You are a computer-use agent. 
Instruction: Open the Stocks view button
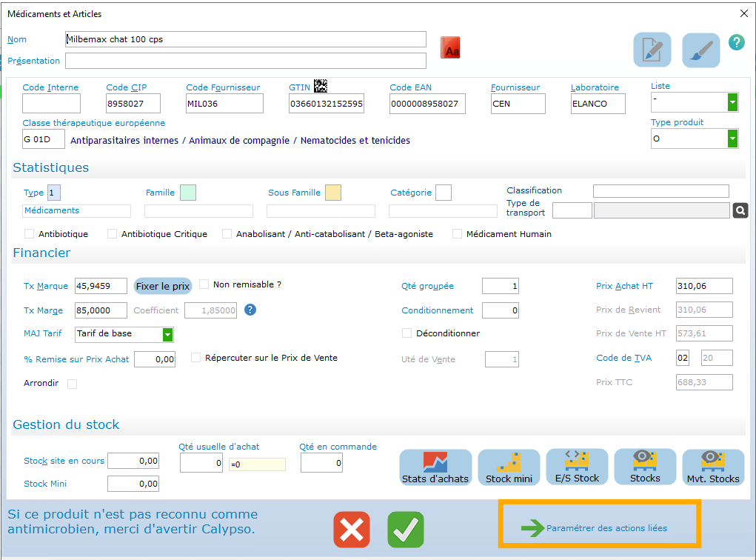click(645, 467)
